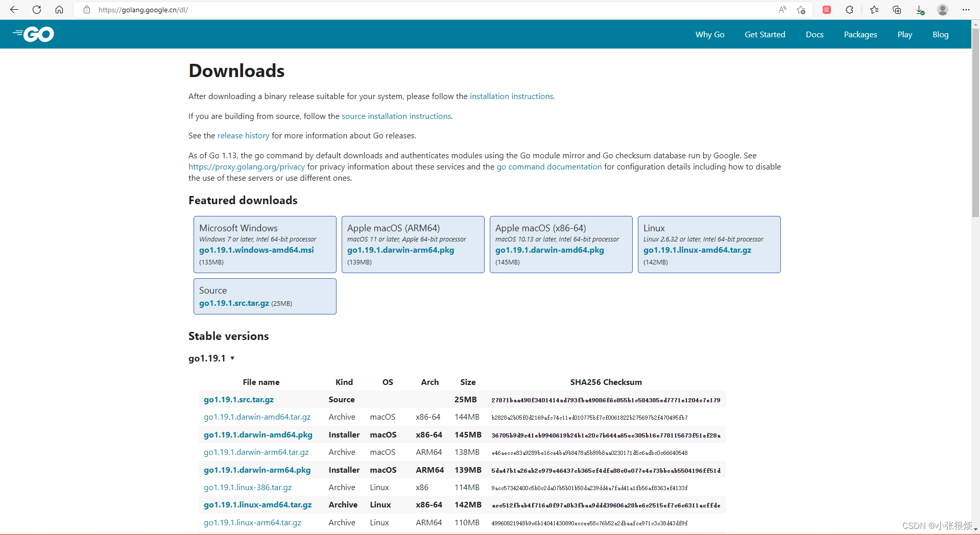Download go1.19.1.darwin-amd64.pkg in table

click(x=258, y=435)
